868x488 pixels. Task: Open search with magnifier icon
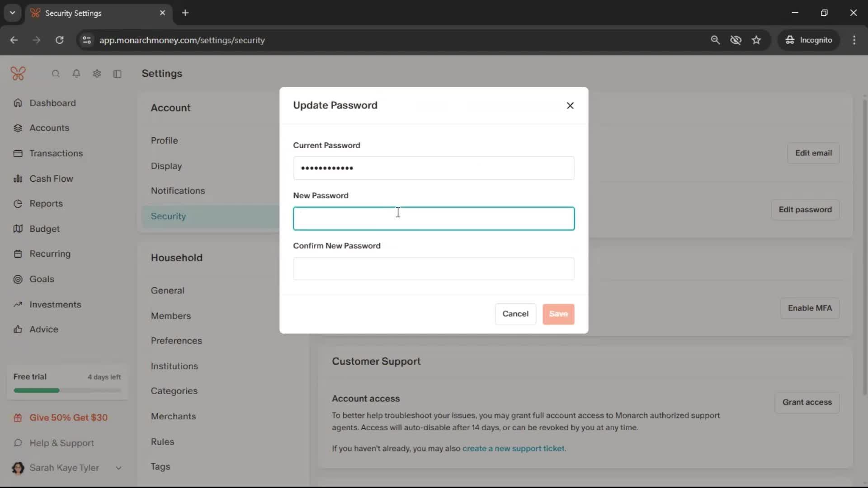point(56,74)
